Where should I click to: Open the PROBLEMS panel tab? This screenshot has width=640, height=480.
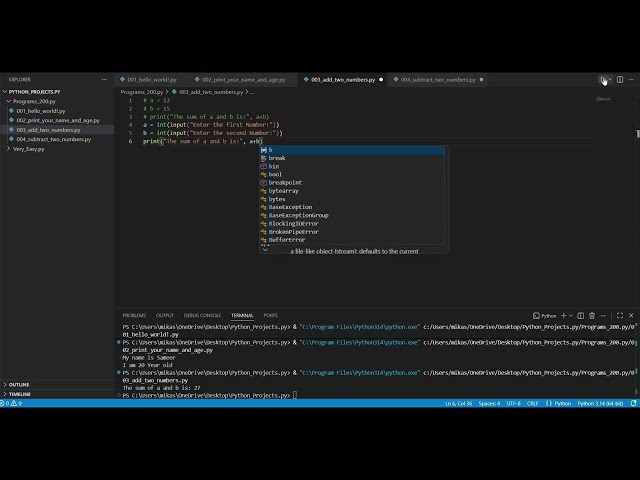[134, 316]
